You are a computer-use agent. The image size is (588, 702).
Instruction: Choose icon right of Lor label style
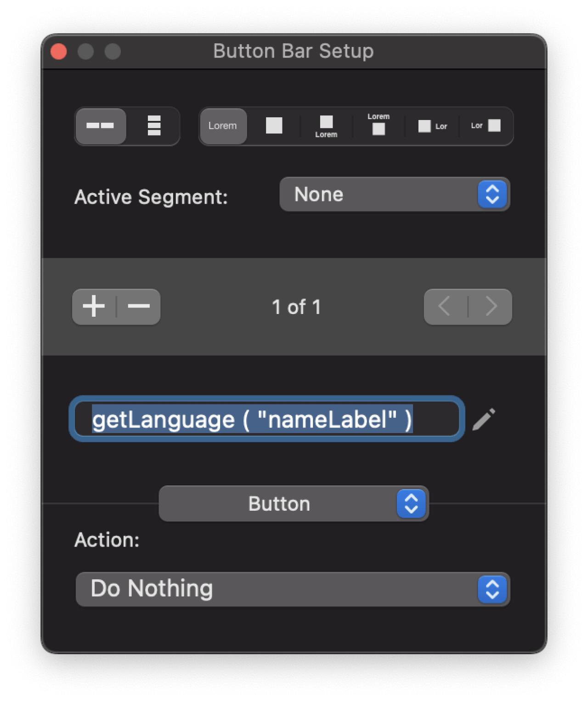tap(486, 126)
